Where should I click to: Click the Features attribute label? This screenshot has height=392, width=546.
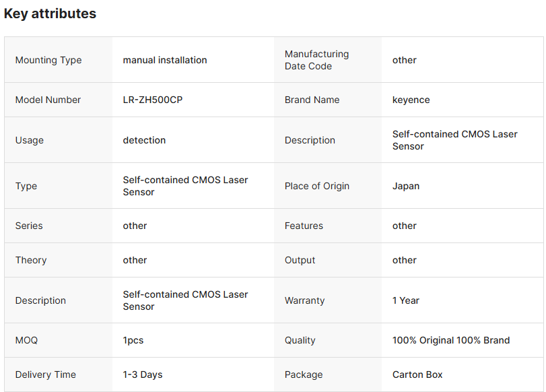click(304, 226)
